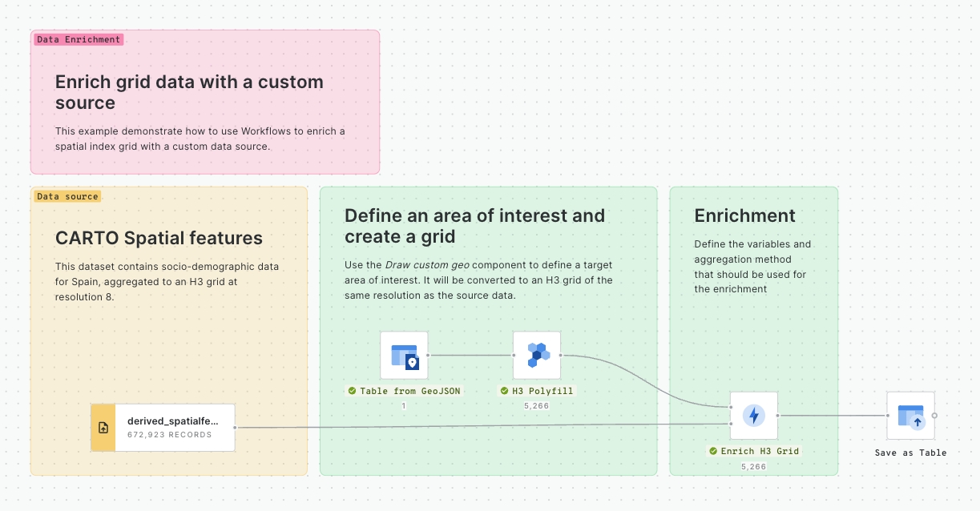Click the yellow Data source tag label
Viewport: 980px width, 511px height.
click(x=67, y=196)
